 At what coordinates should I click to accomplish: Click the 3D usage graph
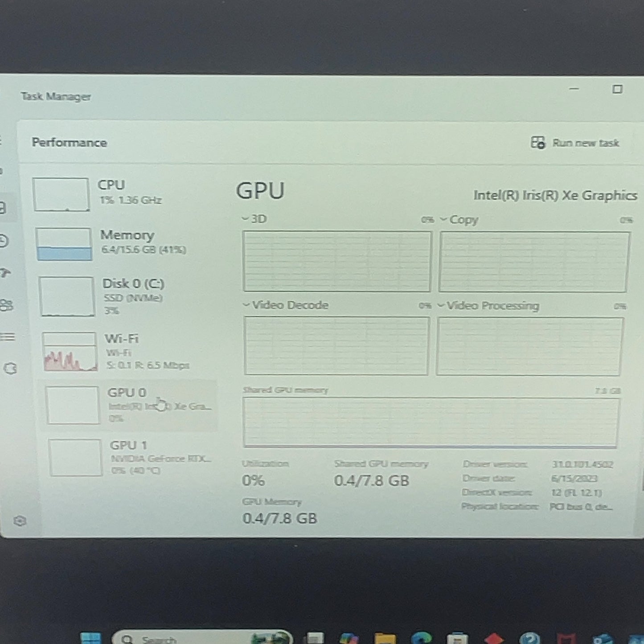coord(337,261)
